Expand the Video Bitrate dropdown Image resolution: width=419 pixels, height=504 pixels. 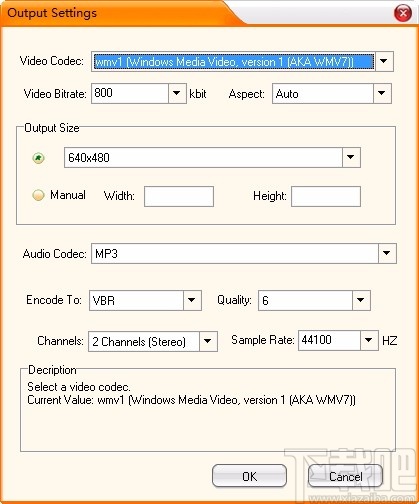tap(177, 93)
